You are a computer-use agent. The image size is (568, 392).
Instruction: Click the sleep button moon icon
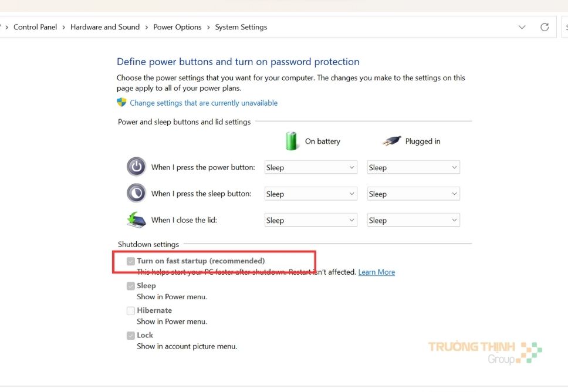tap(136, 193)
